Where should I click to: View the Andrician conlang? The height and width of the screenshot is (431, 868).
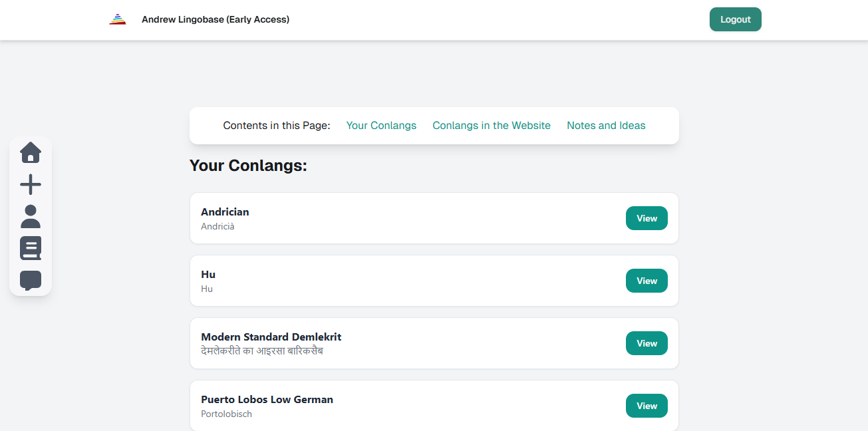pos(647,218)
